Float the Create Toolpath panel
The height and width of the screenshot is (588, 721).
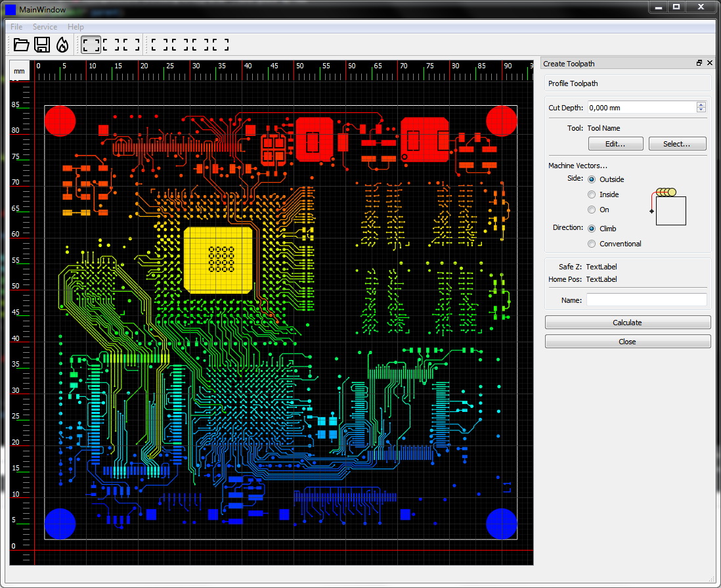click(699, 63)
